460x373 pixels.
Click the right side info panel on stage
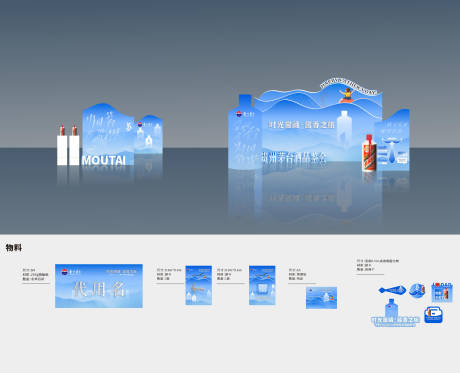(392, 141)
